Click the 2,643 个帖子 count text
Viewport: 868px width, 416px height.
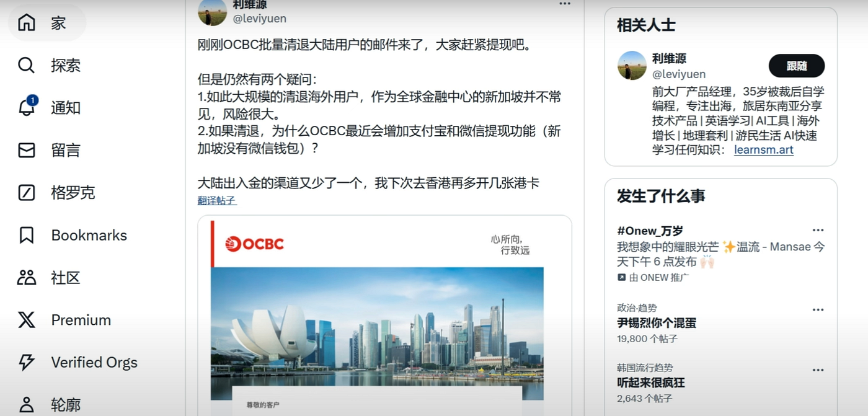645,398
